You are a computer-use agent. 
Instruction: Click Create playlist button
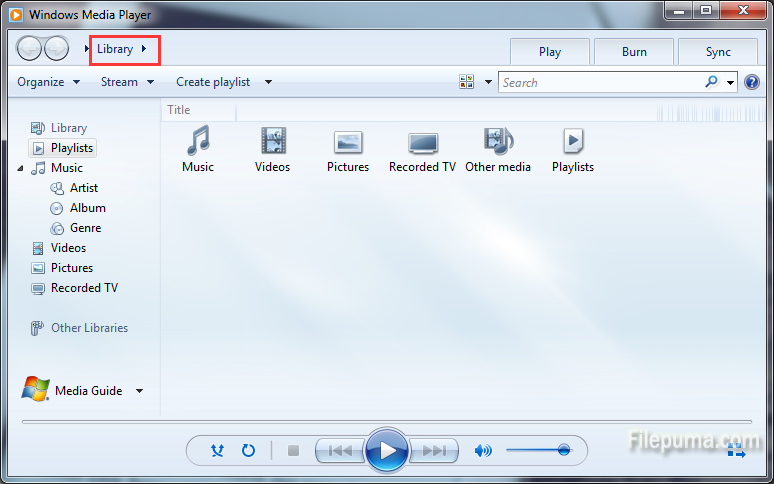click(213, 82)
